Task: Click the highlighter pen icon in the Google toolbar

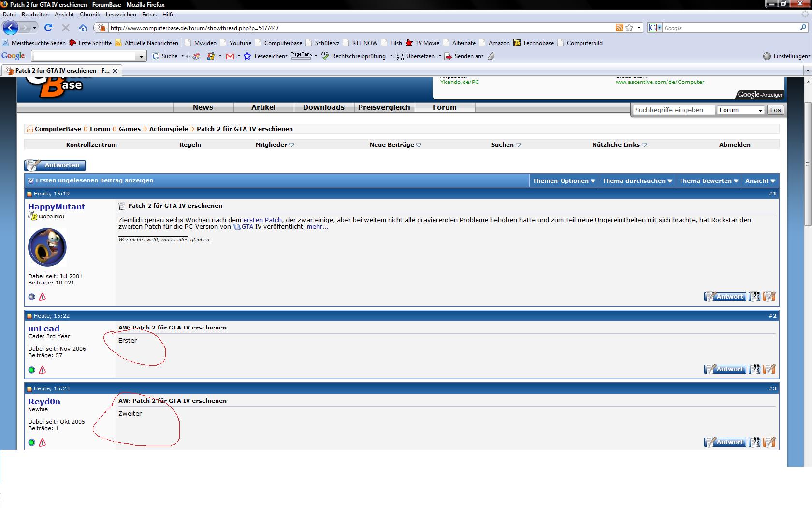Action: pos(491,56)
